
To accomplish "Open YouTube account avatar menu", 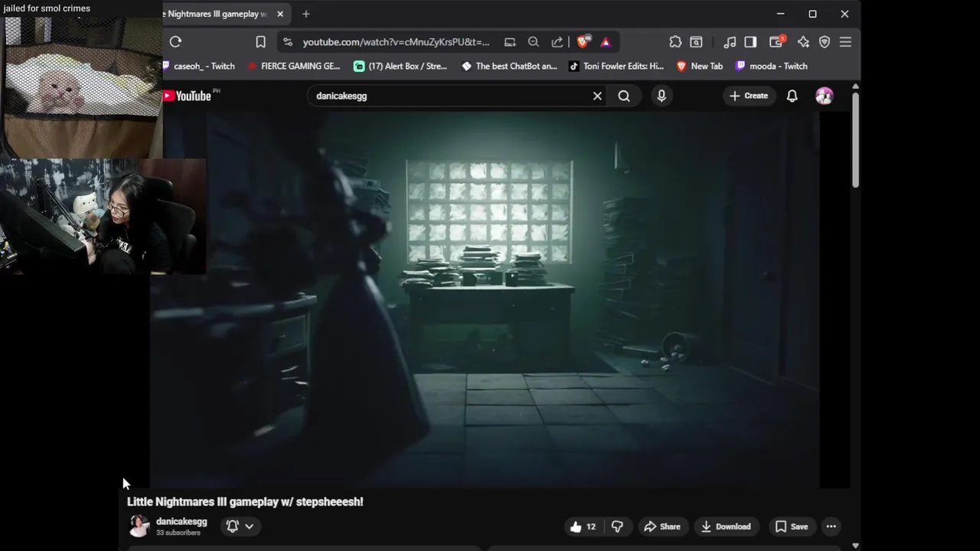I will pos(825,96).
